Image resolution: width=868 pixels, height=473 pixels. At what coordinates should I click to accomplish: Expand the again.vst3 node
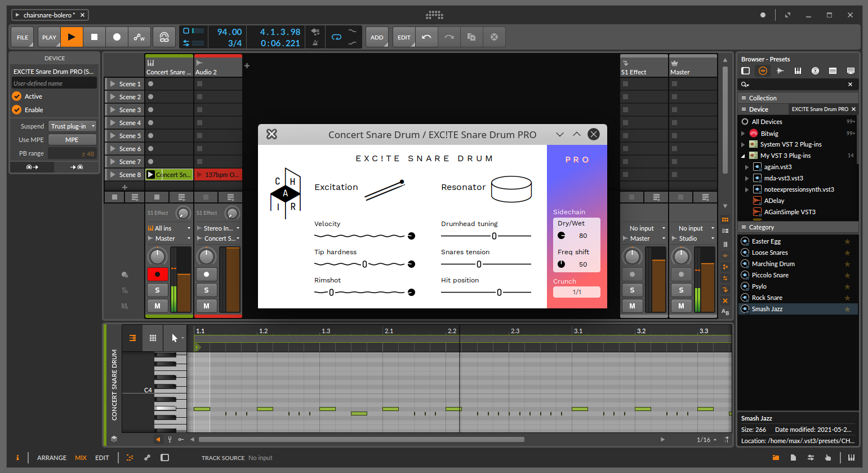[x=747, y=167]
